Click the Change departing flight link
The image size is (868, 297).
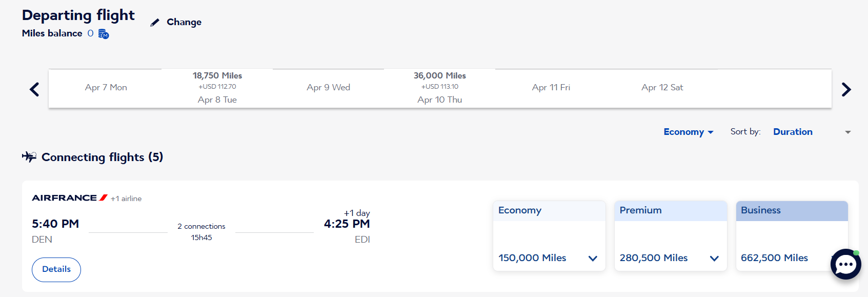coord(184,22)
